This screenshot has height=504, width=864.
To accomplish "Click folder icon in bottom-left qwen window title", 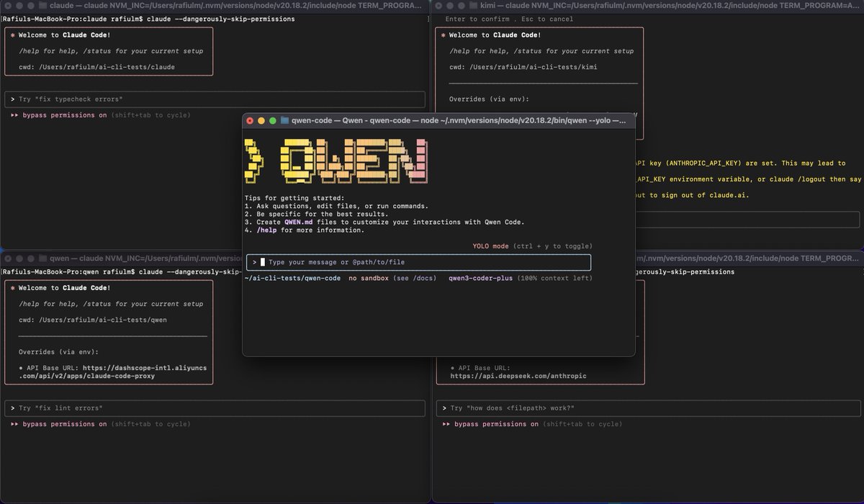I will [42, 257].
